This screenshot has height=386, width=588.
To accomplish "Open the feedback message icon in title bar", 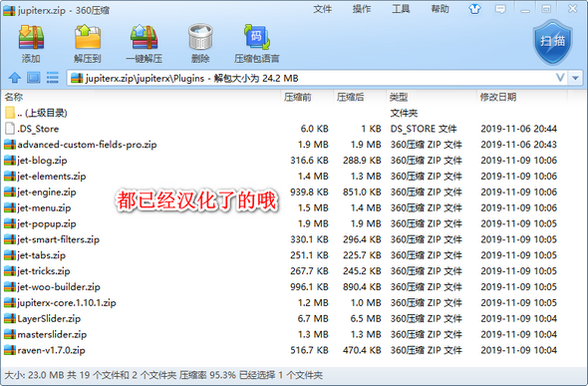I will click(x=500, y=9).
